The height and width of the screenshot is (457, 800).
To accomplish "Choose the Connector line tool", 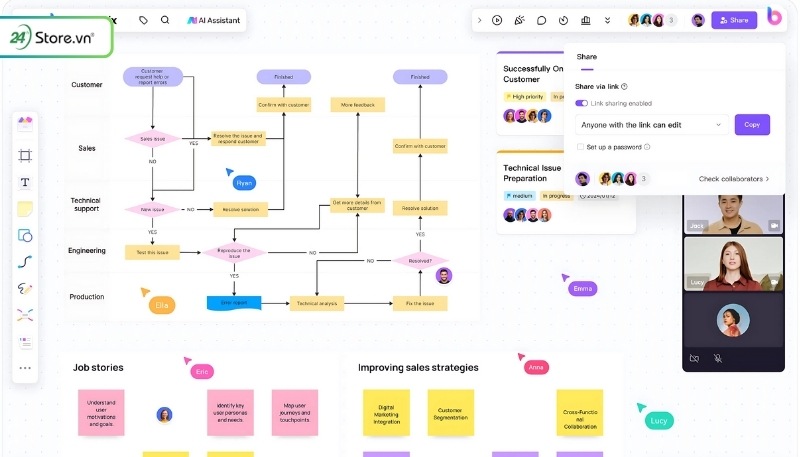I will pyautogui.click(x=25, y=262).
